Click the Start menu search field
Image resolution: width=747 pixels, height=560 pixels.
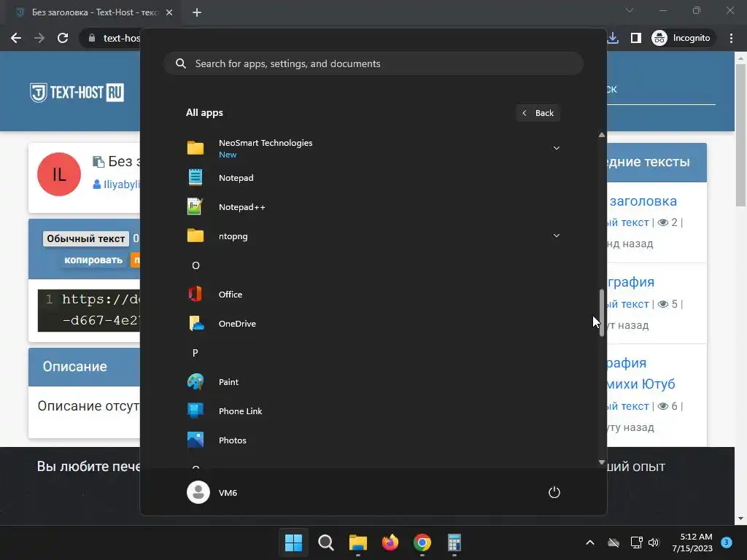pos(373,64)
